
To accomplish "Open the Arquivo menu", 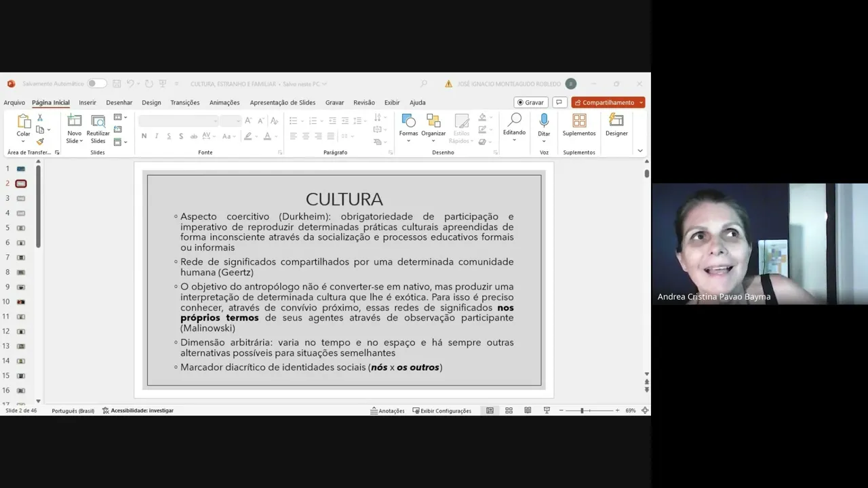I will pyautogui.click(x=14, y=102).
